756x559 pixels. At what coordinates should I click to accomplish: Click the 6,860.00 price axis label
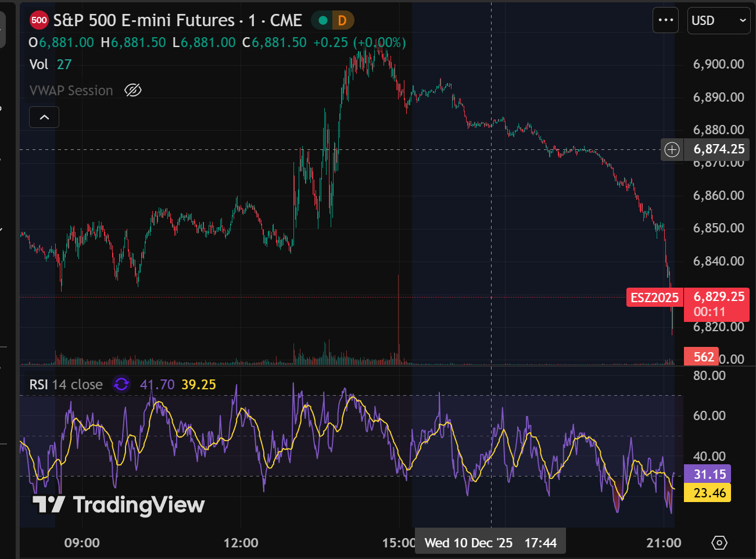tap(719, 195)
